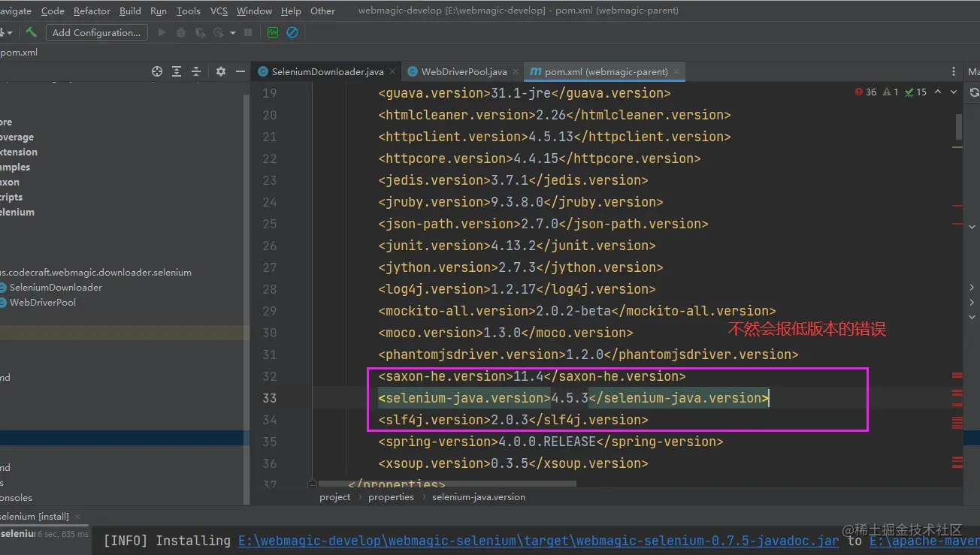Open the Settings gear in Project panel
The image size is (980, 555).
point(221,71)
